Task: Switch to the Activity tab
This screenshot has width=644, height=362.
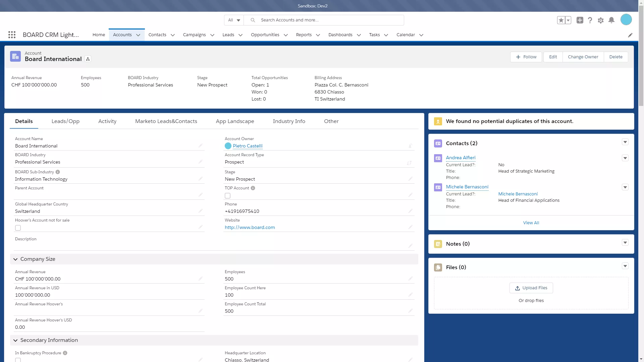Action: pos(107,121)
